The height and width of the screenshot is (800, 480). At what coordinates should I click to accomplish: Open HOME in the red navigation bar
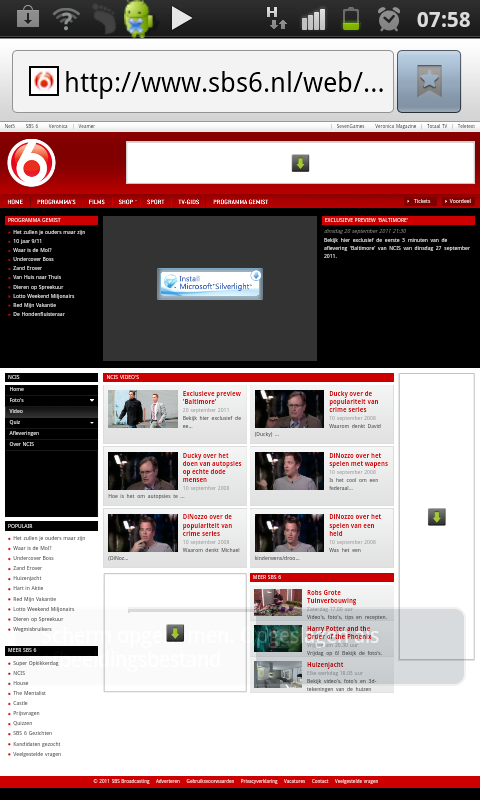15,202
